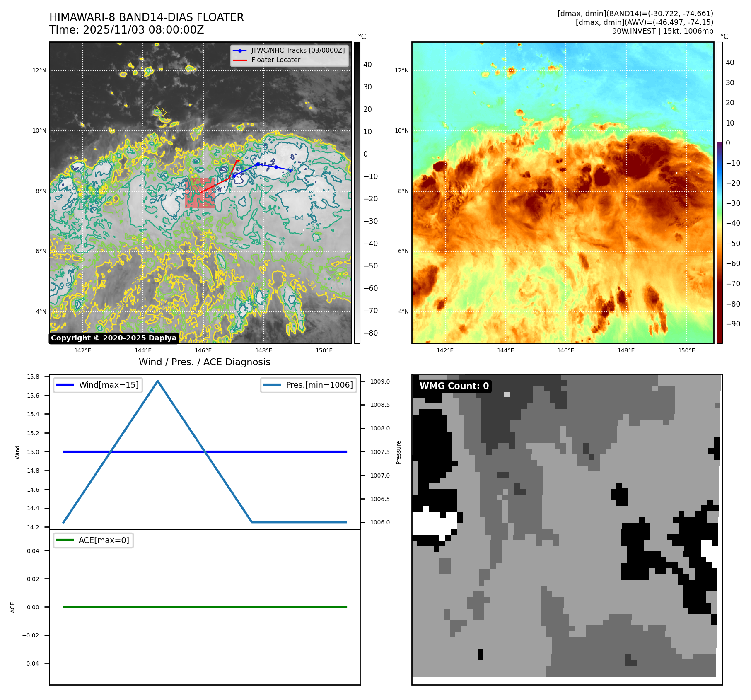Click the Wind / Pres. / ACE Diagnosis heading
The width and height of the screenshot is (751, 700).
(204, 362)
